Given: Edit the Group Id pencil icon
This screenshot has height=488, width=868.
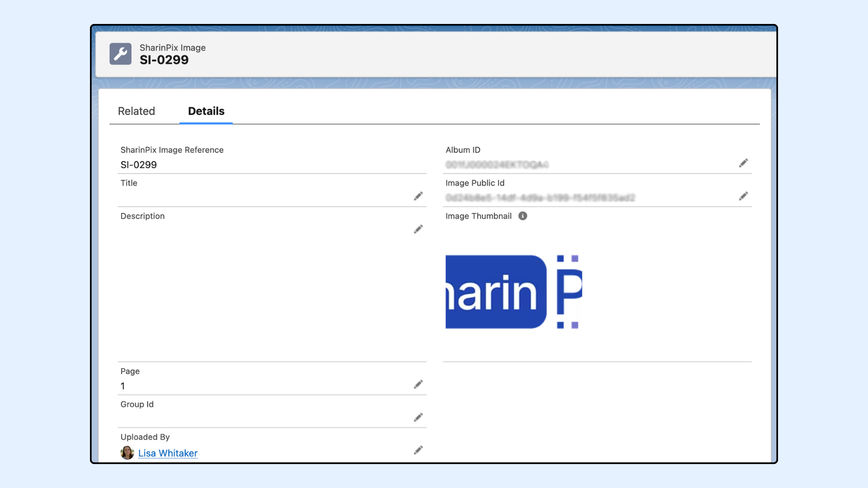Looking at the screenshot, I should (x=418, y=418).
